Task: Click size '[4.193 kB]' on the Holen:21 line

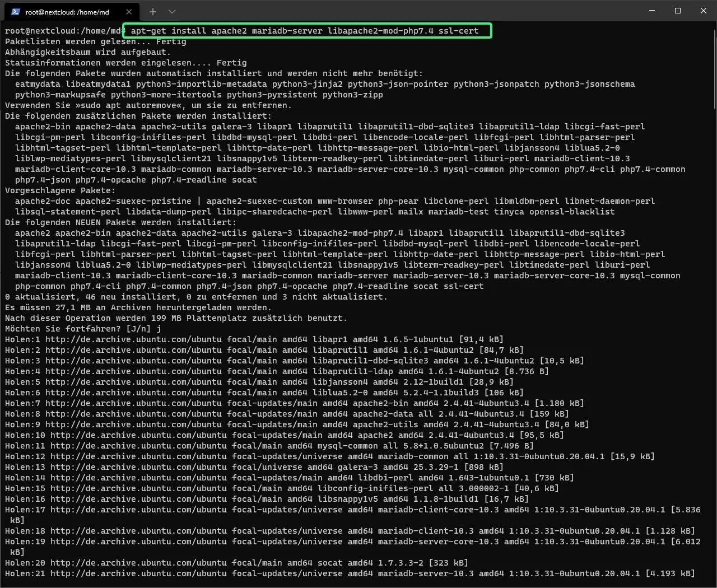Action: [x=670, y=573]
